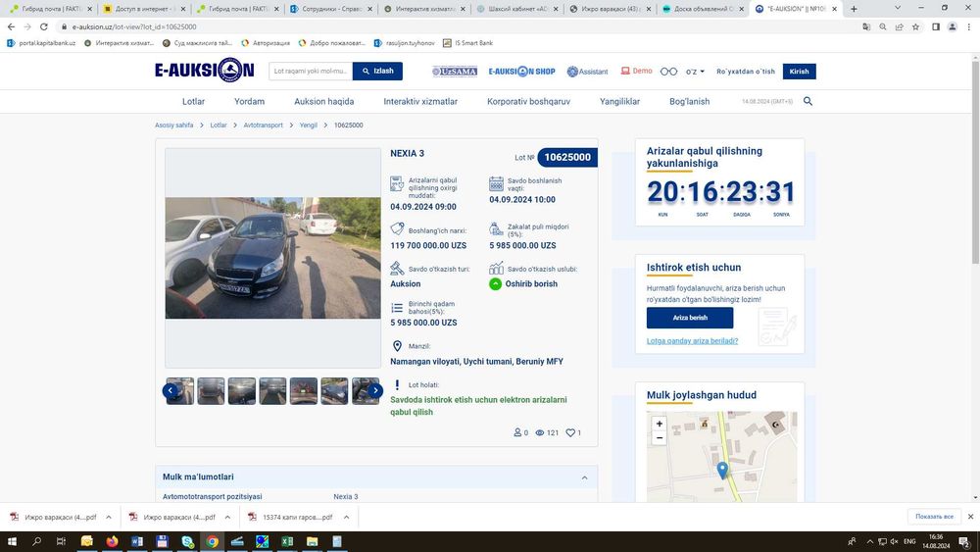Open the IS Smart Bank bookmark
Screen dimensions: 980x552
click(x=468, y=43)
